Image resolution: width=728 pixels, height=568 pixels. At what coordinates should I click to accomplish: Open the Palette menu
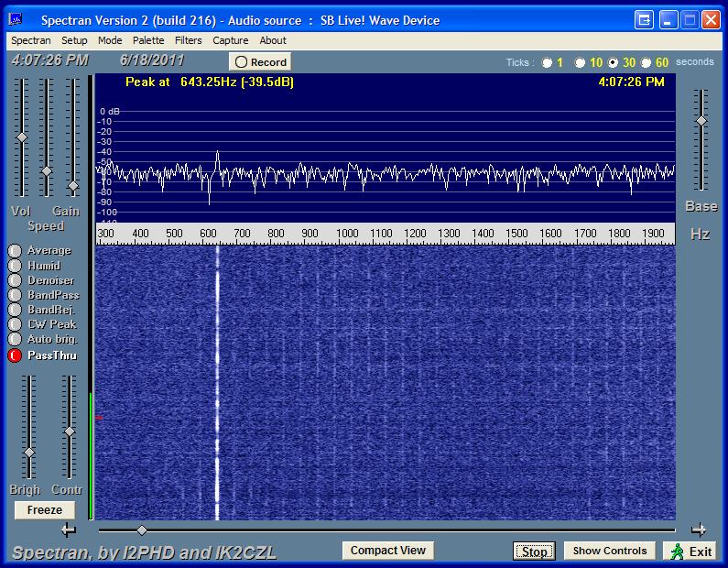click(148, 40)
